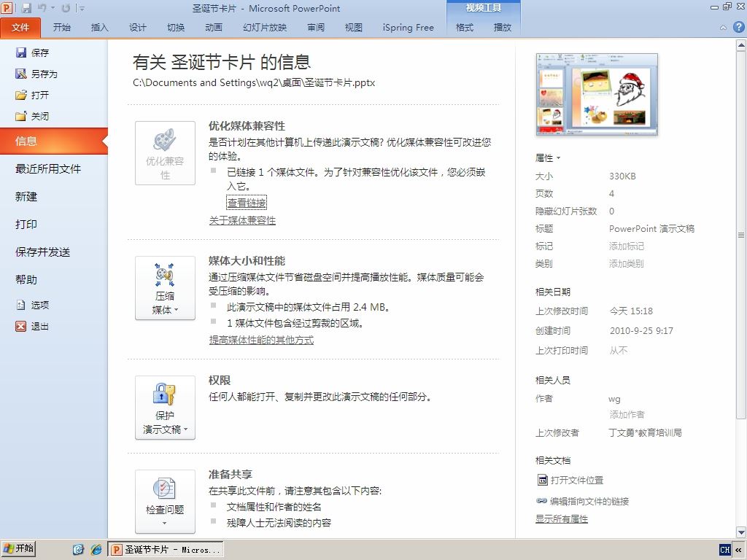Click the 圣诞节卡片 taskbar window button
This screenshot has height=560, width=747.
pyautogui.click(x=166, y=550)
